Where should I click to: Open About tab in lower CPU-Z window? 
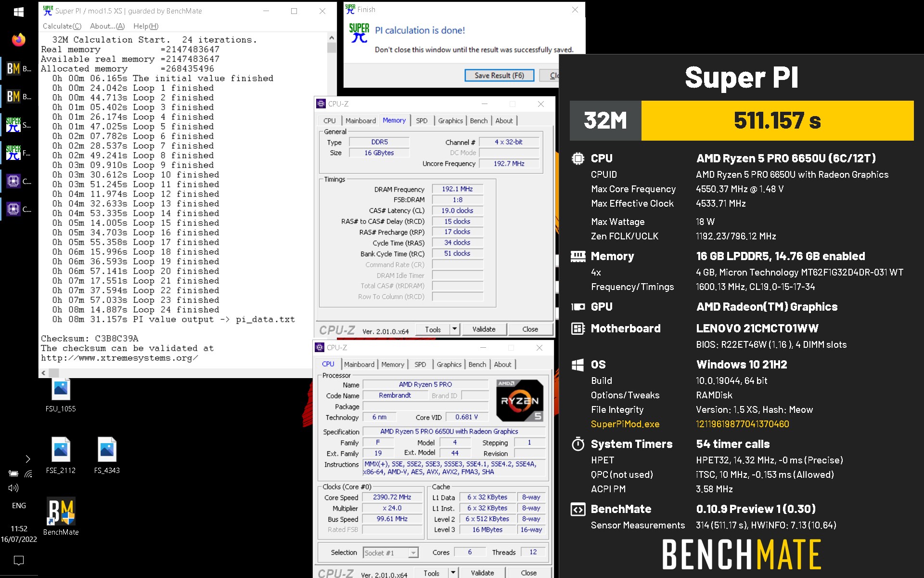(x=502, y=365)
